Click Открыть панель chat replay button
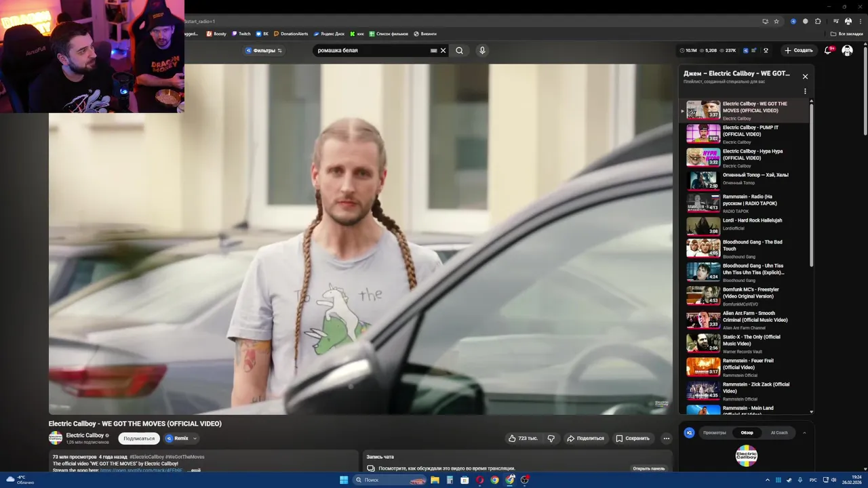The height and width of the screenshot is (488, 868). coord(649,468)
